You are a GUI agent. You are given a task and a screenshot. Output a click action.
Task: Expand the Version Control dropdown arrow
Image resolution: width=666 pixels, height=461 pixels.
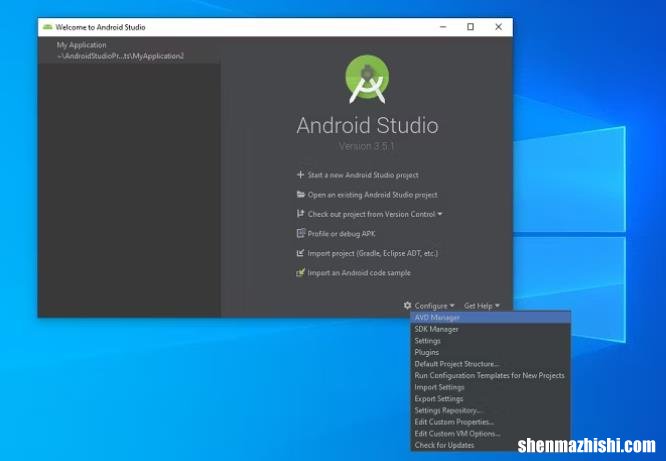[x=440, y=214]
